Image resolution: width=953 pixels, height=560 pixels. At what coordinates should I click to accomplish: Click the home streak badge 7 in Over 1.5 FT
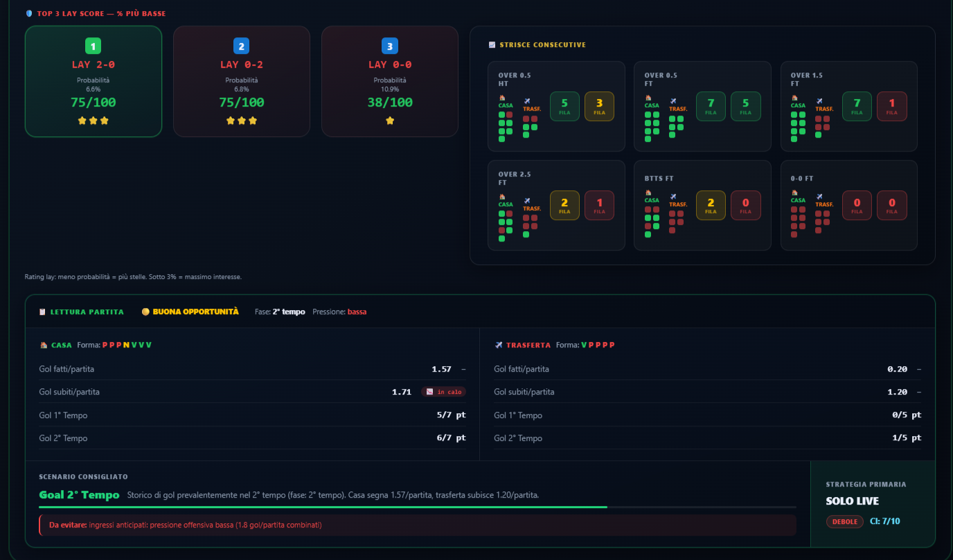857,107
